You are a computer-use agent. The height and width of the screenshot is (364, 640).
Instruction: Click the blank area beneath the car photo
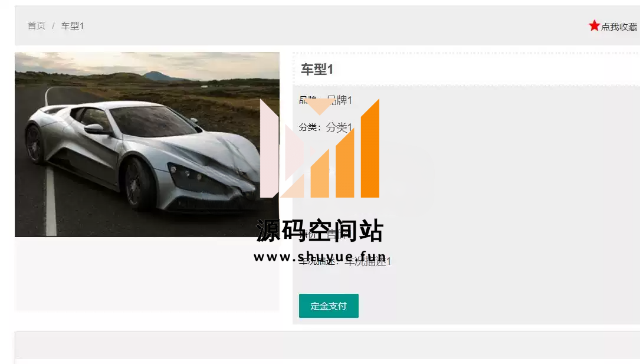click(147, 274)
